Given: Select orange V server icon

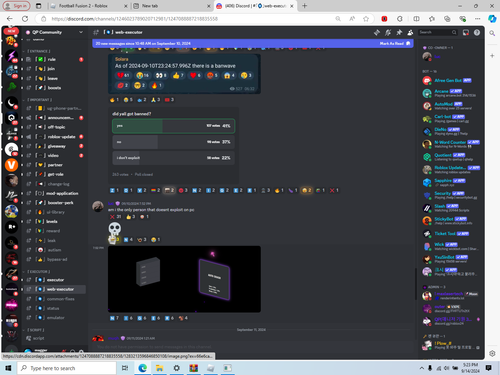Looking at the screenshot, I should click(11, 165).
